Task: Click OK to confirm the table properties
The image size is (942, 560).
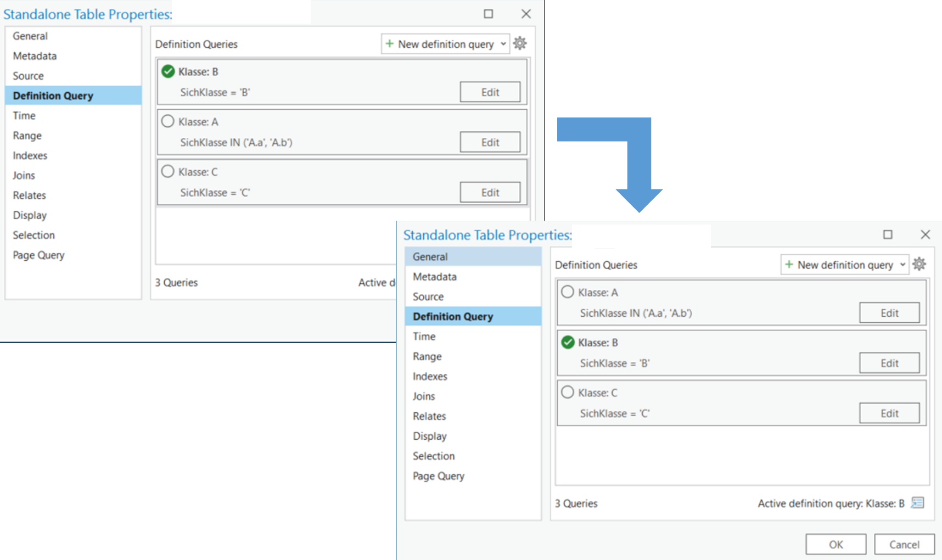Action: click(x=836, y=544)
